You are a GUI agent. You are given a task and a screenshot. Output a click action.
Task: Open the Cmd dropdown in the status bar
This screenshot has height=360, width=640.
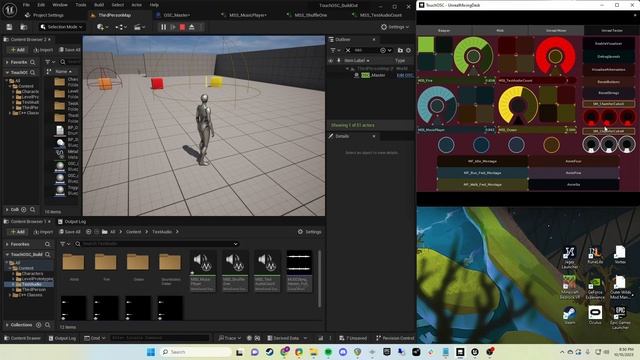95,338
